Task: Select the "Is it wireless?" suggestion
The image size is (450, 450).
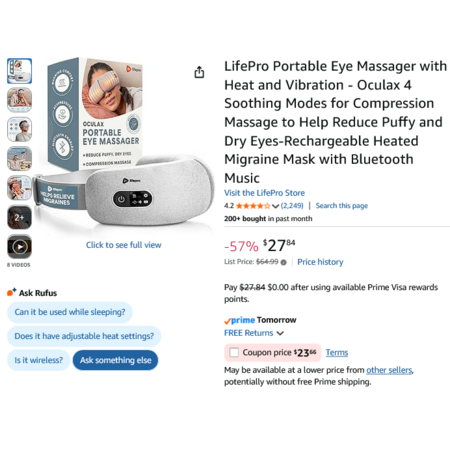Action: [39, 360]
